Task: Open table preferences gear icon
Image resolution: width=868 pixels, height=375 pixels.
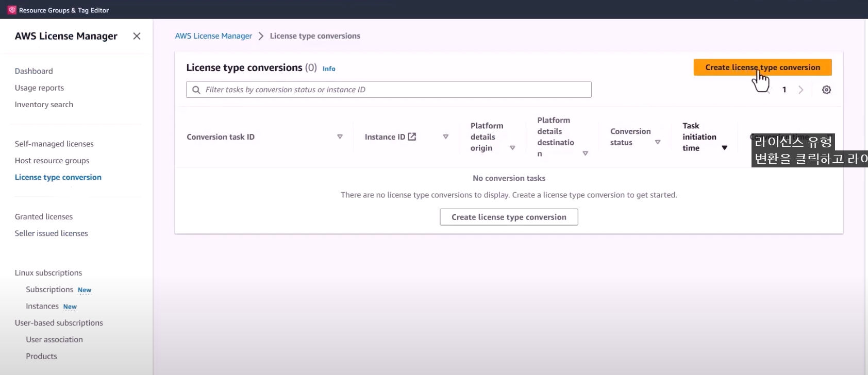Action: tap(826, 90)
